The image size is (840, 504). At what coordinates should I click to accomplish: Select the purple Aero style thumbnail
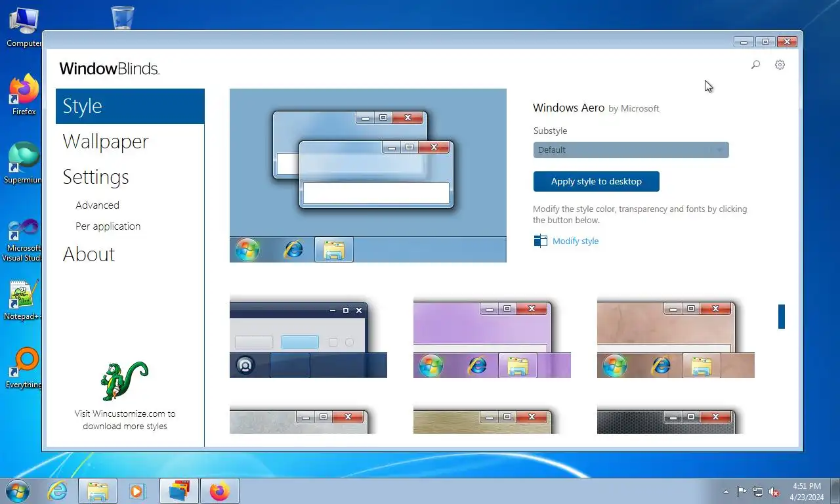492,339
